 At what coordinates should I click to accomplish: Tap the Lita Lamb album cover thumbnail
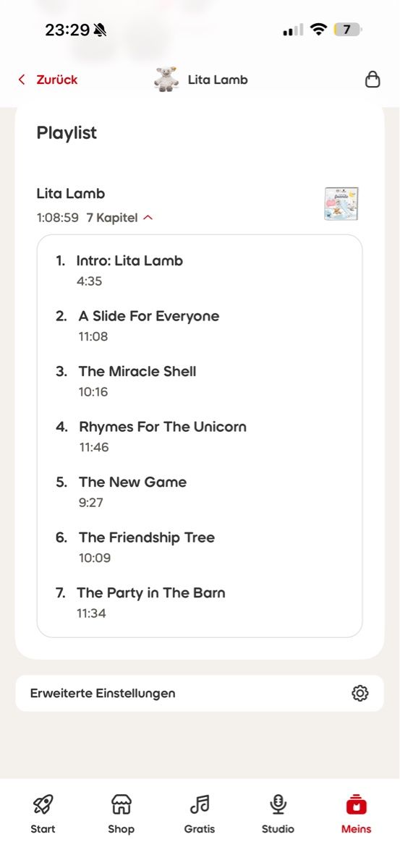point(341,204)
